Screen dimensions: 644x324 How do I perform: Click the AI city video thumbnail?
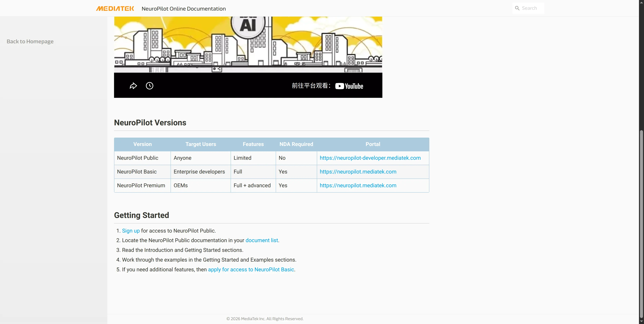(248, 44)
